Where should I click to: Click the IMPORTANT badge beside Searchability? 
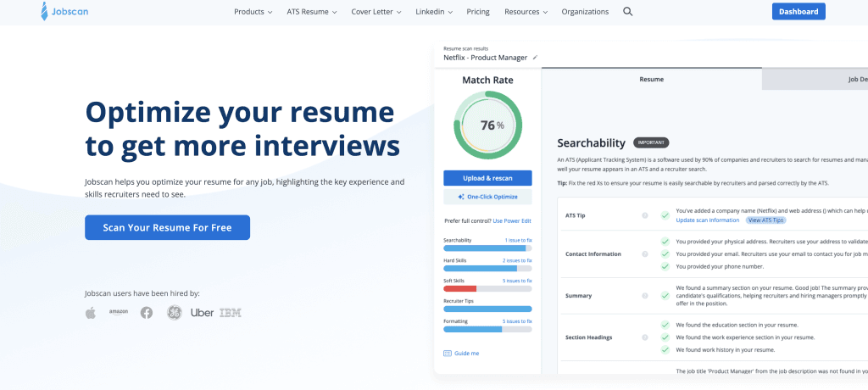pyautogui.click(x=651, y=143)
